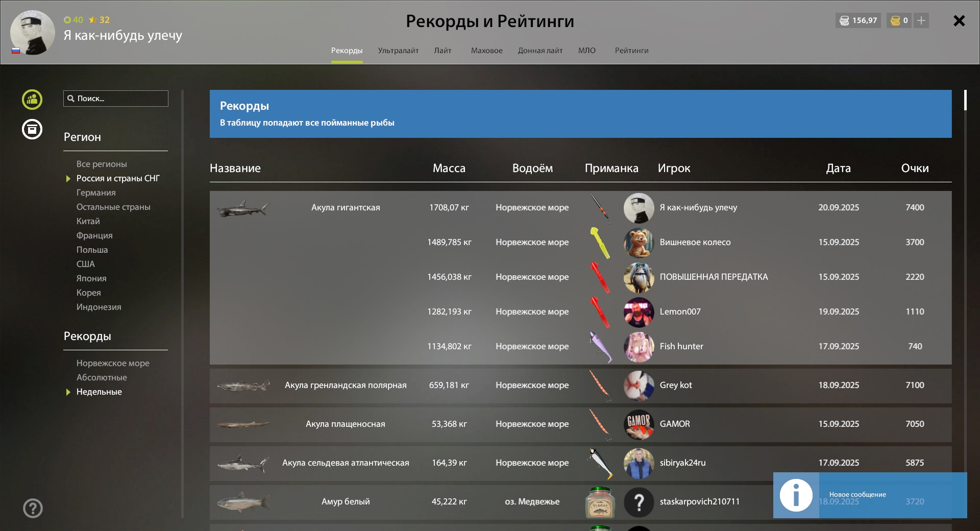Viewport: 980px width, 531px height.
Task: Click the yellow lure for Вишневое колесо
Action: click(600, 243)
